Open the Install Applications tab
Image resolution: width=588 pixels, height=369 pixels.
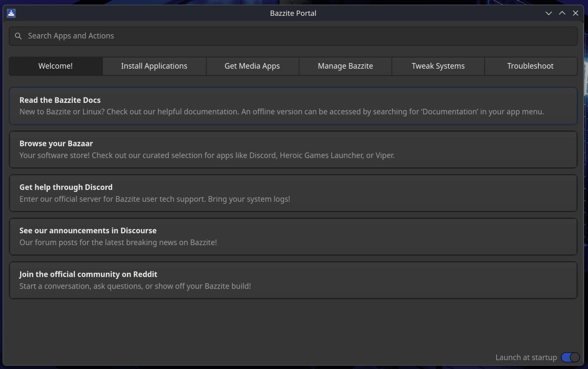[x=154, y=66]
